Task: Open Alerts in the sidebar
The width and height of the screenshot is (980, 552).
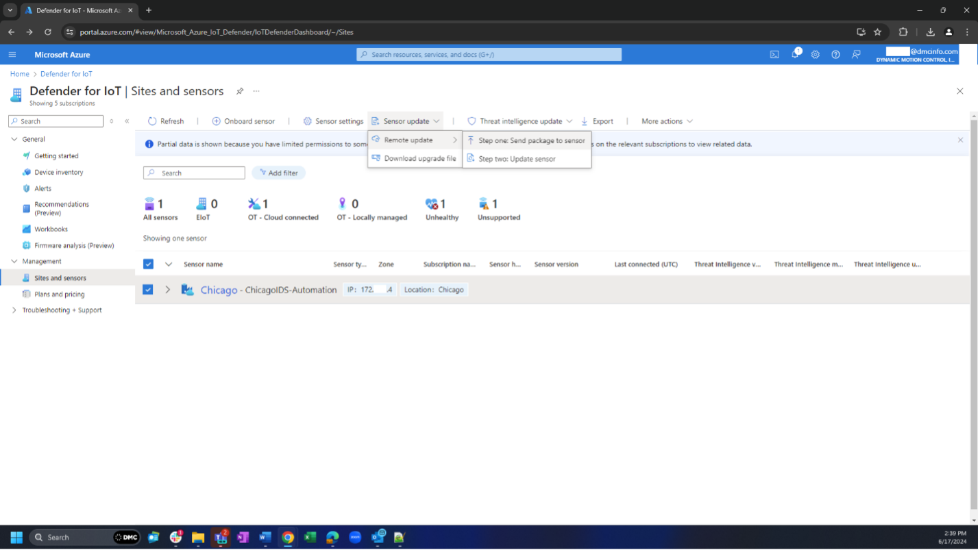Action: click(42, 188)
